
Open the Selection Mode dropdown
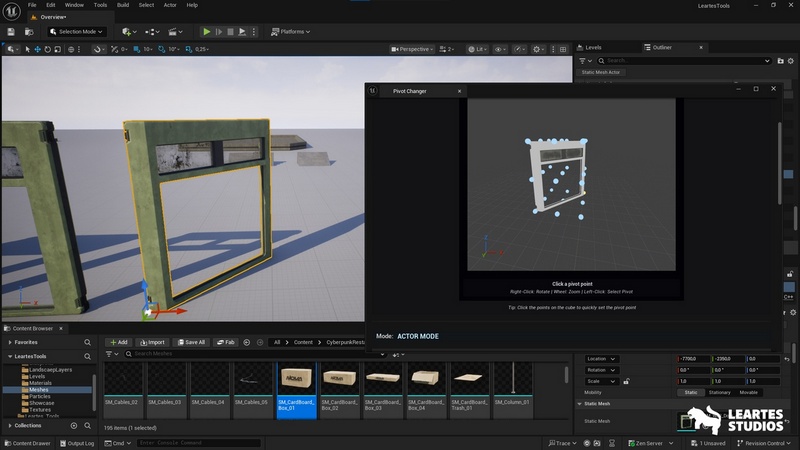coord(76,31)
